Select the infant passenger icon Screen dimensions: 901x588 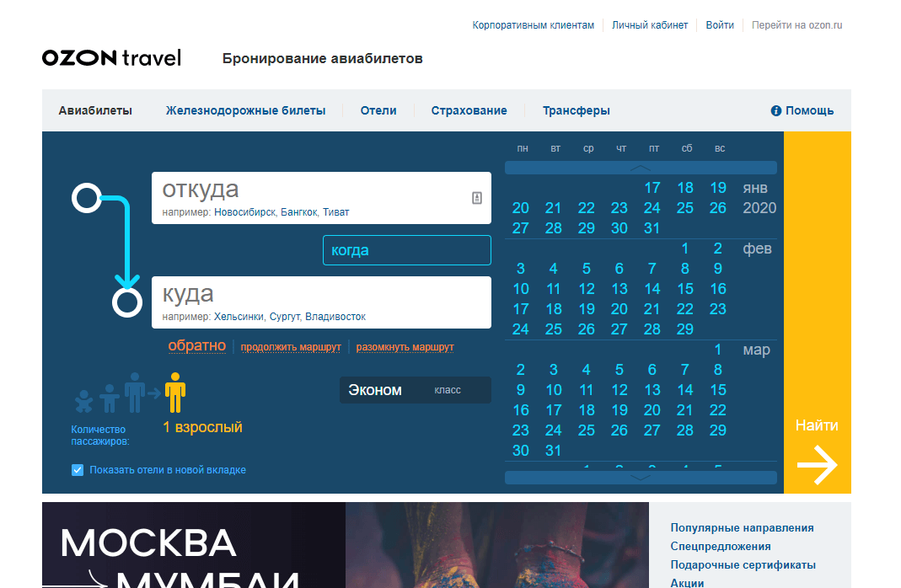(83, 401)
